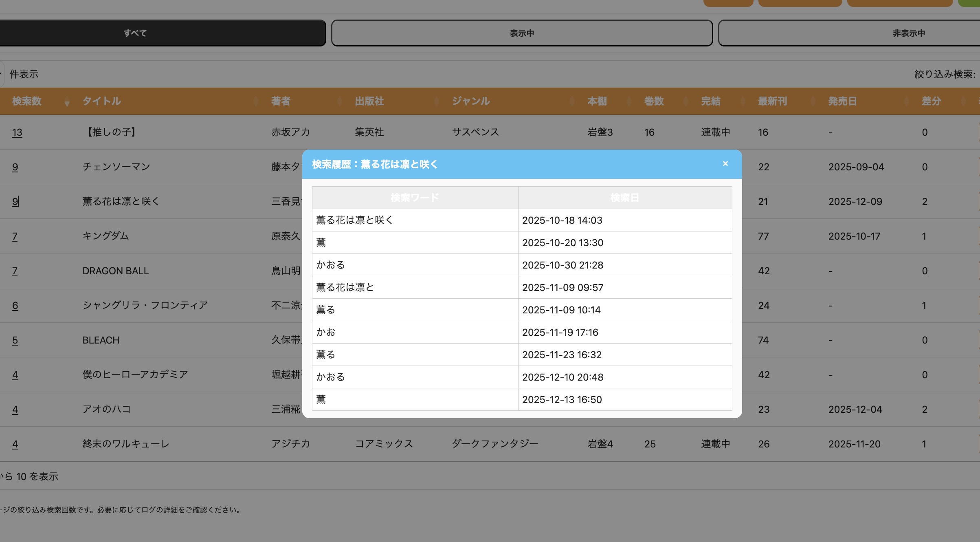Open search count 7 for キングダム
The height and width of the screenshot is (542, 980).
pos(15,236)
